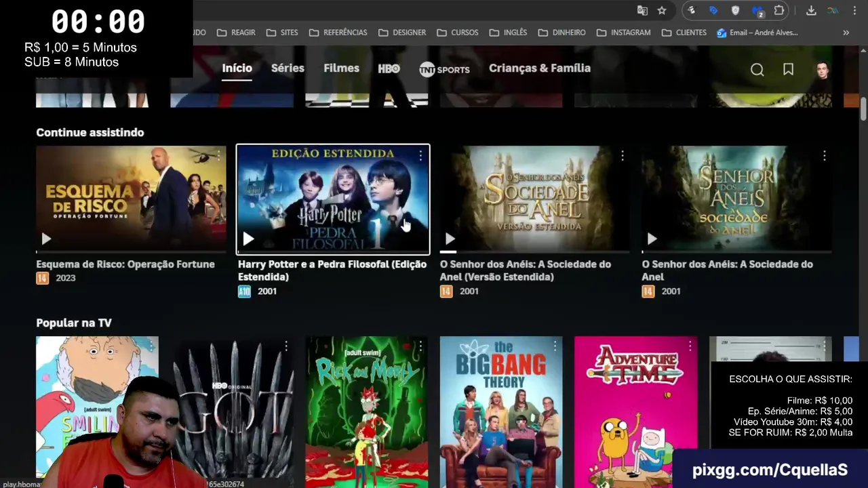This screenshot has height=488, width=868.
Task: Open the translate page icon in address bar
Action: (642, 10)
